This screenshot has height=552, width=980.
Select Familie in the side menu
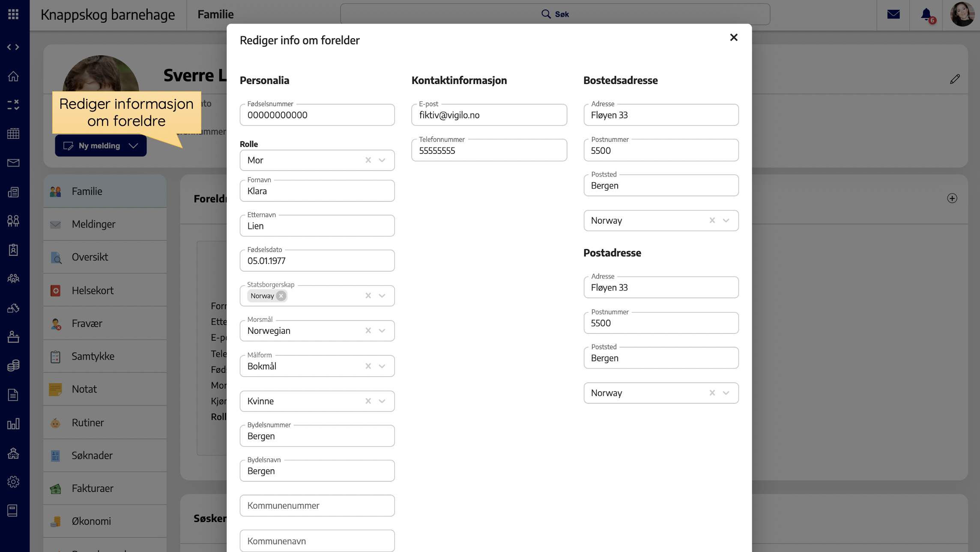pos(105,192)
